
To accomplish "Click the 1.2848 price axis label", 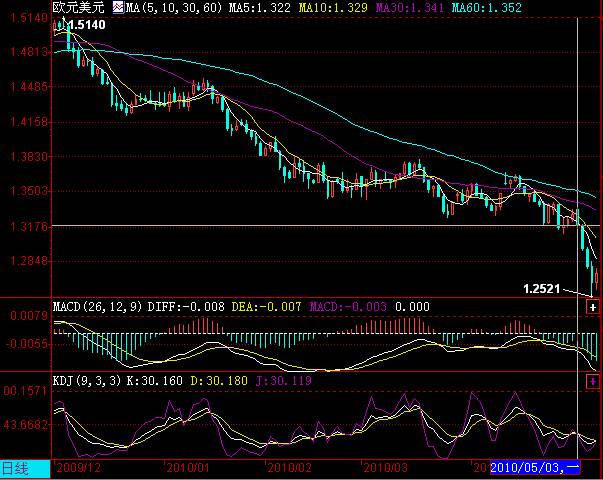I will click(29, 261).
